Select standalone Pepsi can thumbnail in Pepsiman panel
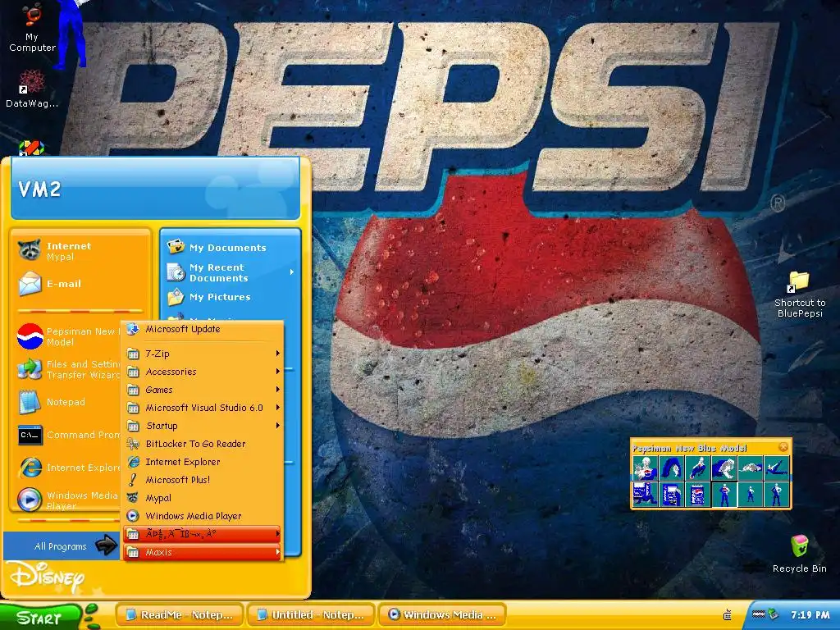Viewport: 840px width, 630px height. [x=697, y=494]
